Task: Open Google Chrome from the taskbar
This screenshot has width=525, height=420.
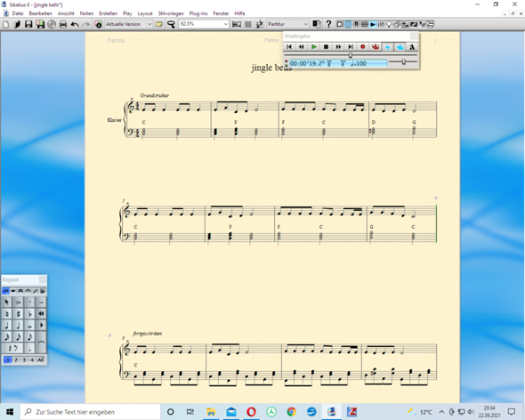Action: (291, 412)
